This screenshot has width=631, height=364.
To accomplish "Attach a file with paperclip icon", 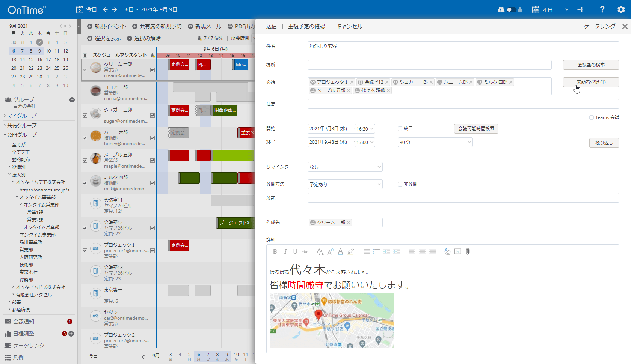I will pos(468,251).
